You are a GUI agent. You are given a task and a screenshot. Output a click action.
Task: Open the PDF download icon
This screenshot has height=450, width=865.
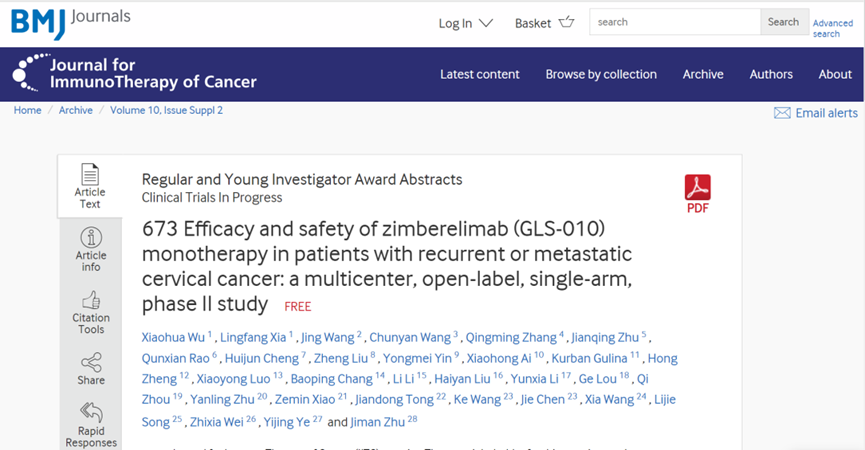(697, 188)
